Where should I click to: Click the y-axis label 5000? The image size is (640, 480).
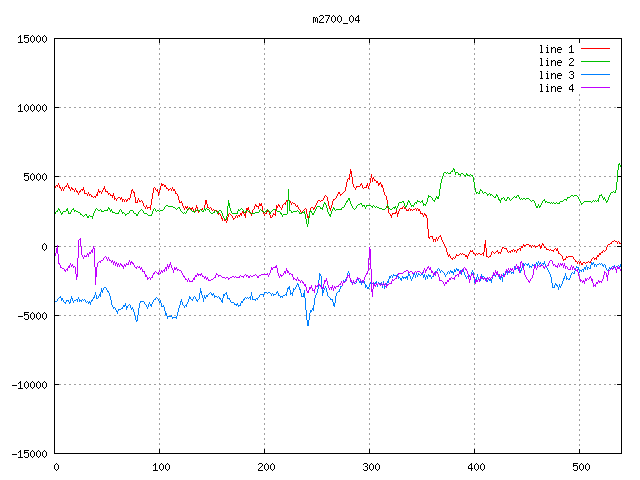point(36,178)
